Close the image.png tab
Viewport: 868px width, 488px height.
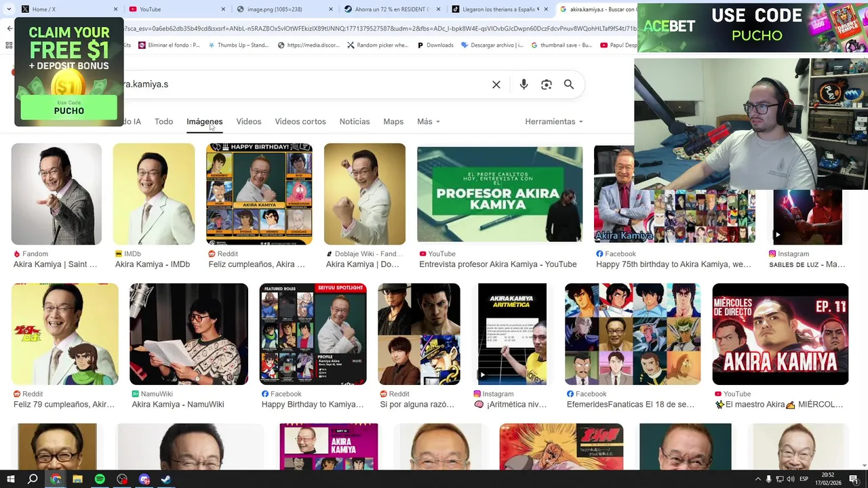[x=331, y=9]
